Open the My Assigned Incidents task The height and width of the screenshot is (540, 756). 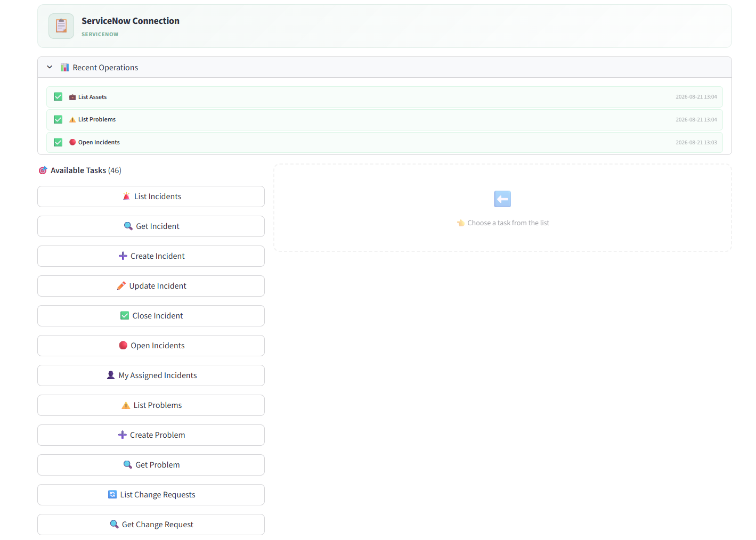[151, 375]
